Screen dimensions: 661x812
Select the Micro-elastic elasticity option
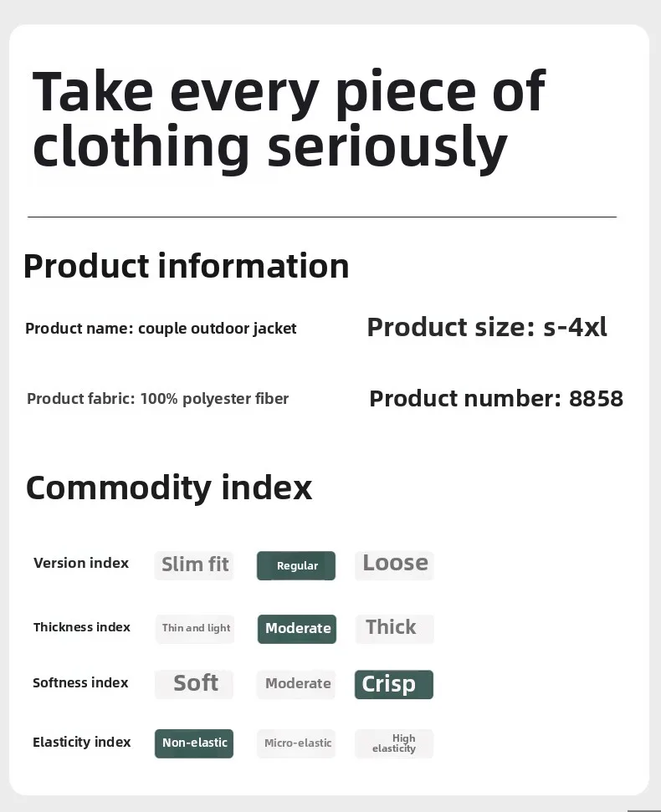click(x=297, y=743)
